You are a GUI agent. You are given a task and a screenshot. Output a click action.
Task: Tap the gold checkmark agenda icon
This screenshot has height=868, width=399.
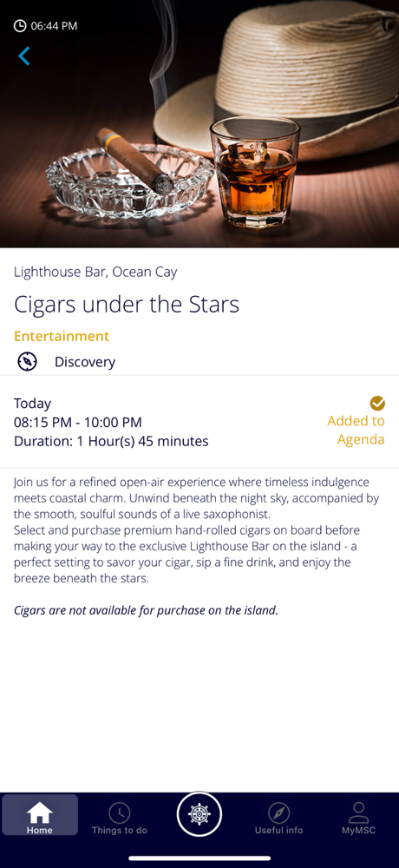tap(377, 403)
